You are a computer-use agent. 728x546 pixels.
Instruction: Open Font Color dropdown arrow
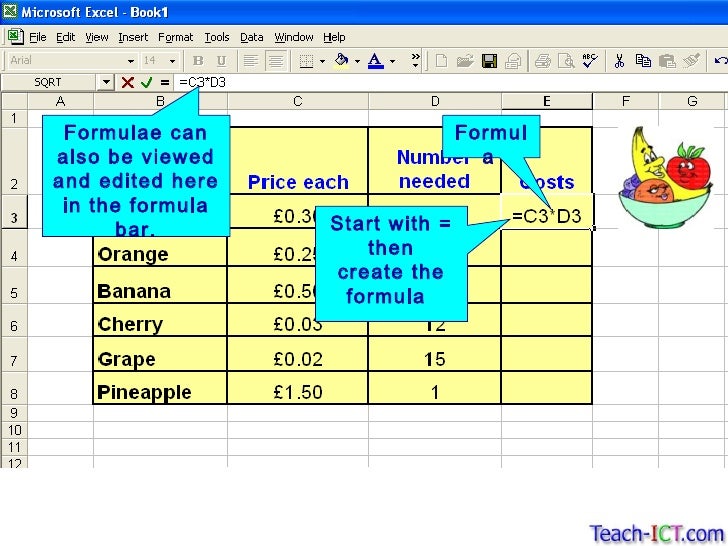392,61
